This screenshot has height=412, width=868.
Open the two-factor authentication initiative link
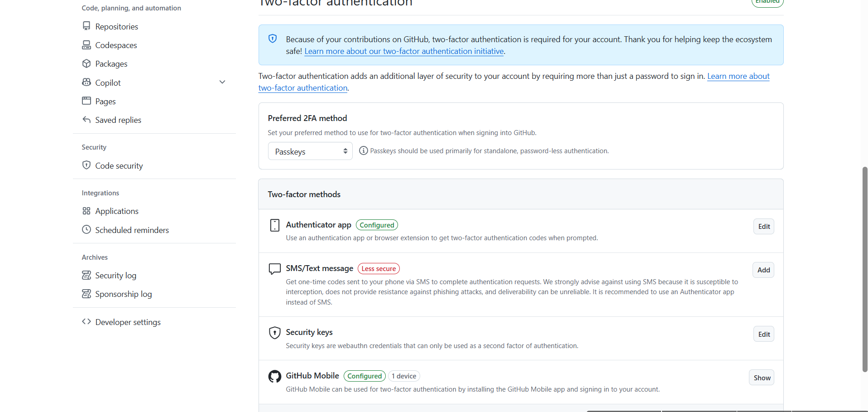click(x=404, y=51)
